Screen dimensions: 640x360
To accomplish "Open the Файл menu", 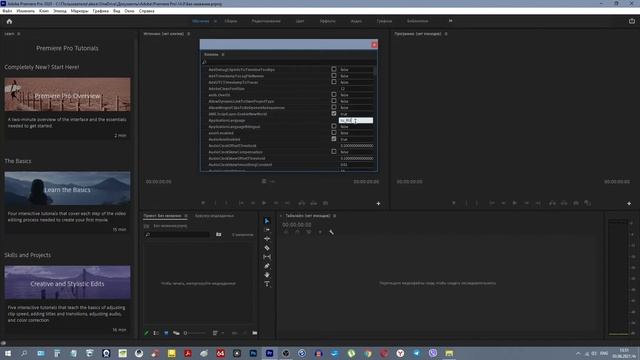I will click(7, 11).
